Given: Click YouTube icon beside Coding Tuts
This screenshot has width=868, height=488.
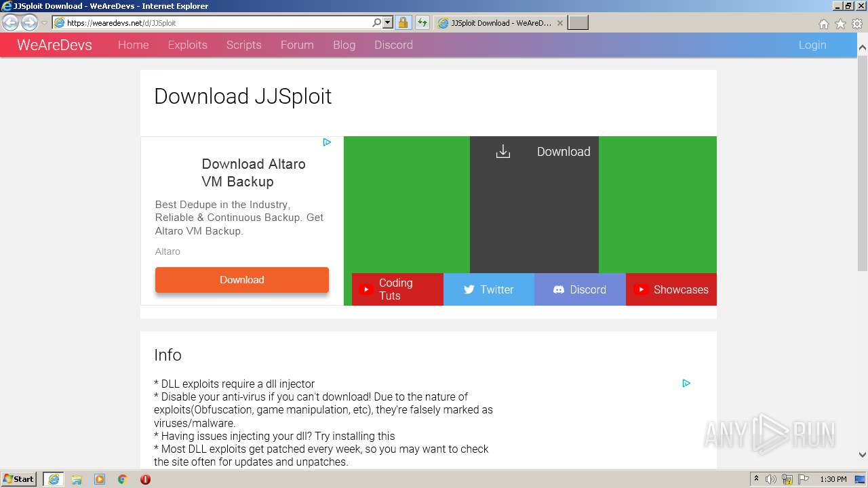Looking at the screenshot, I should click(366, 289).
